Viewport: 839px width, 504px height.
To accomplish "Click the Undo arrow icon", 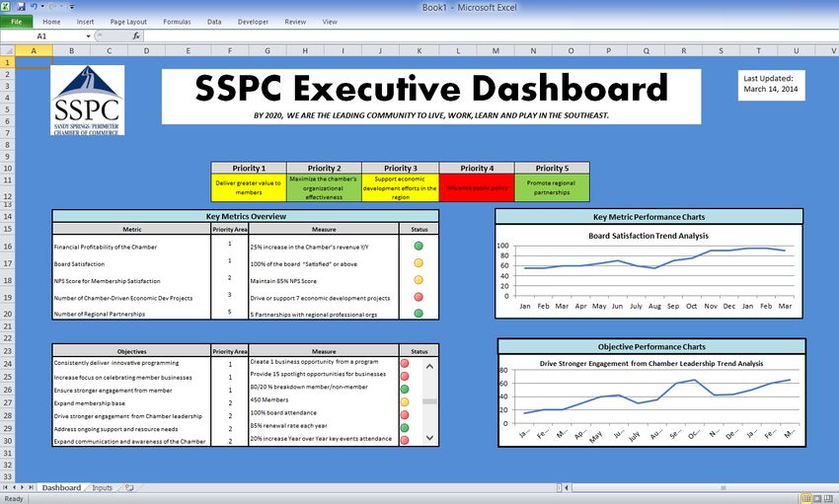I will point(35,7).
